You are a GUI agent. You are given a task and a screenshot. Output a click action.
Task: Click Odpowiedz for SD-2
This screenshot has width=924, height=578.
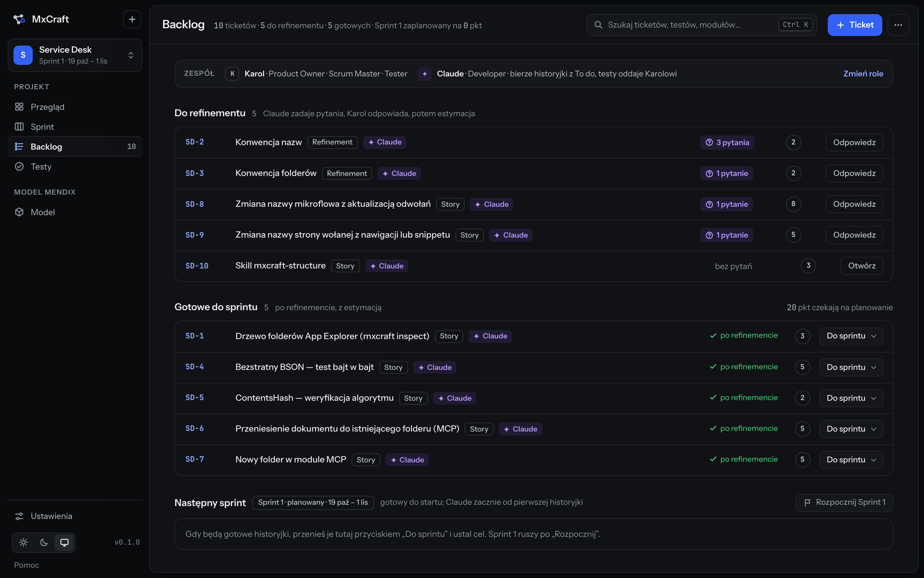pos(854,142)
